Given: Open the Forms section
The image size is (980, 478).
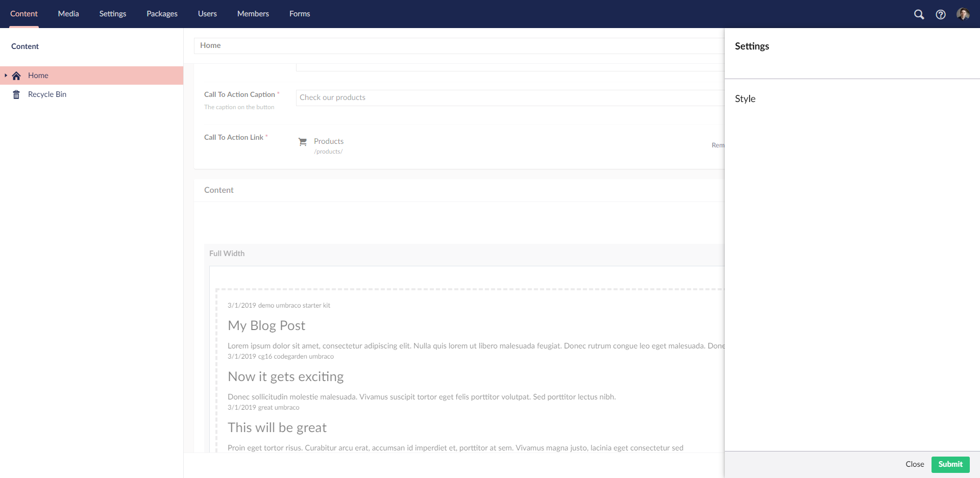Looking at the screenshot, I should (300, 14).
